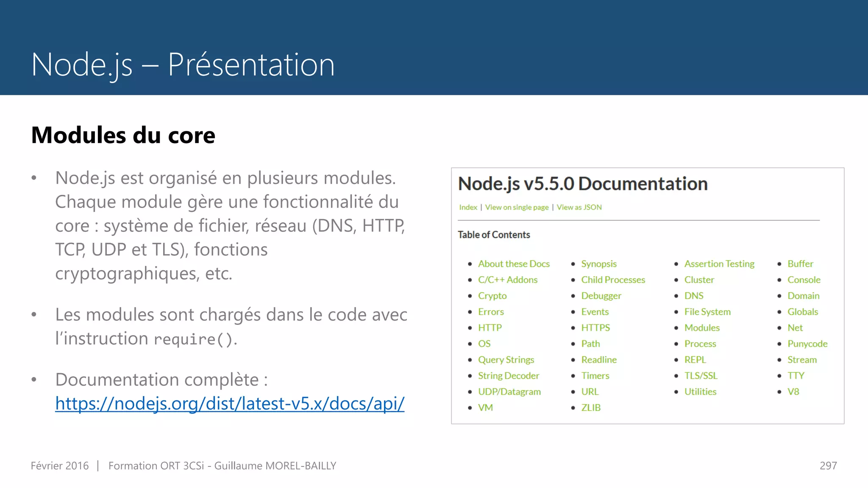Click the Events module link

click(595, 312)
